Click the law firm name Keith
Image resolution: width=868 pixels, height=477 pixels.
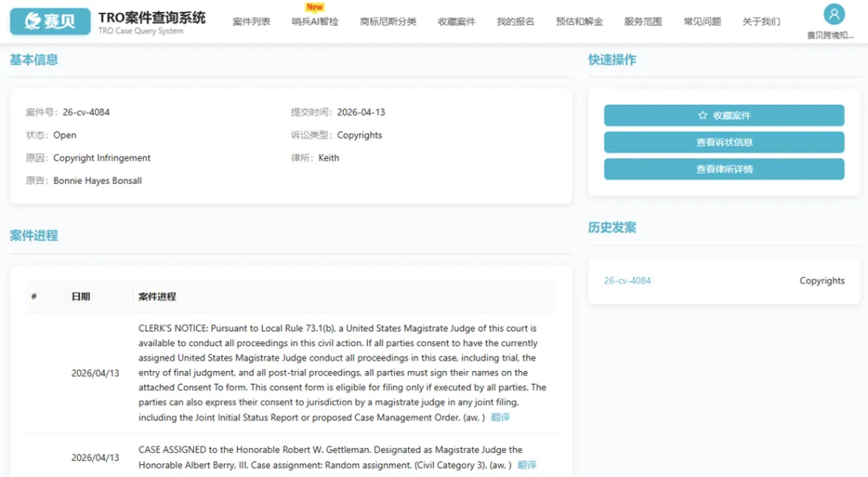(x=329, y=157)
